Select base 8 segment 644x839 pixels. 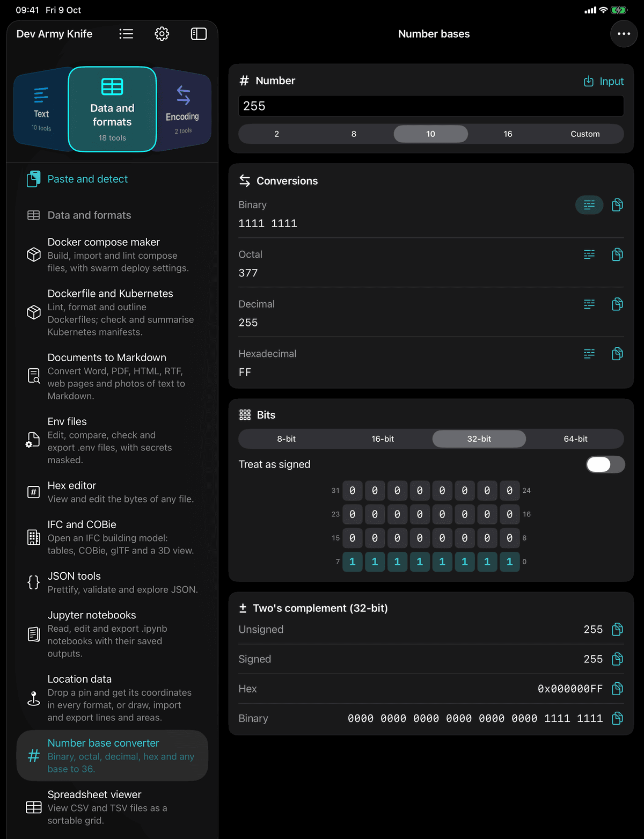(354, 134)
